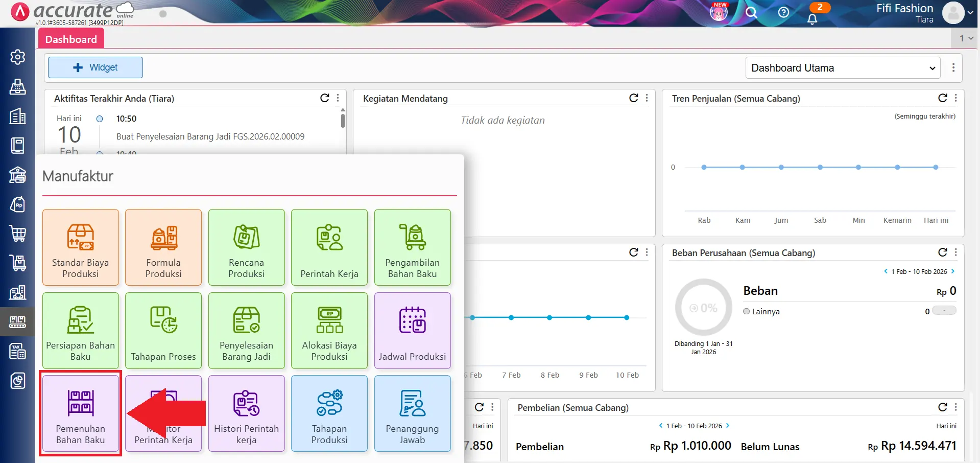The height and width of the screenshot is (463, 980).
Task: Toggle the Lainnya switch in Beban widget
Action: coord(944,311)
